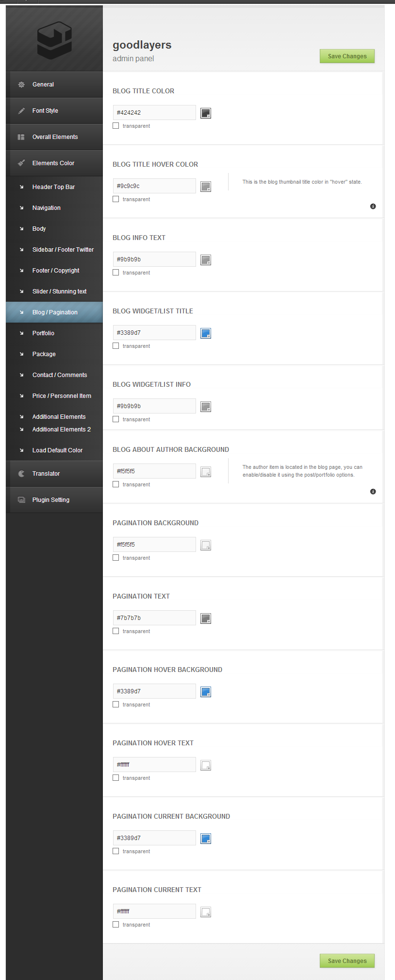Image resolution: width=395 pixels, height=980 pixels.
Task: Click arrow icon beside Load Default Color
Action: pos(21,450)
